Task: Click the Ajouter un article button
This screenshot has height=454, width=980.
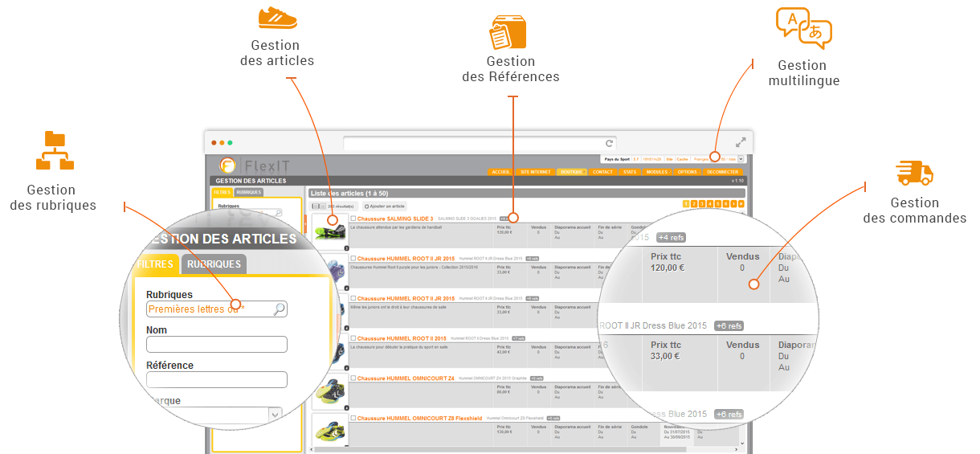Action: click(x=384, y=207)
